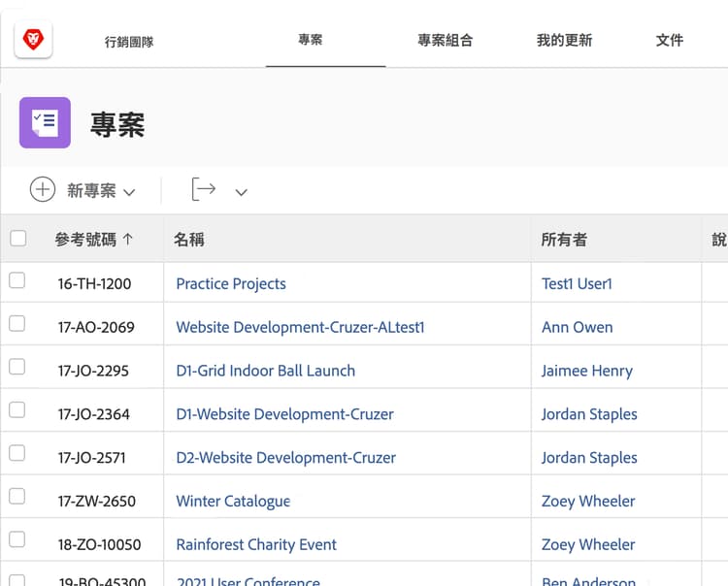This screenshot has width=728, height=586.
Task: Check the 18-ZO-10050 row checkbox
Action: pos(17,539)
